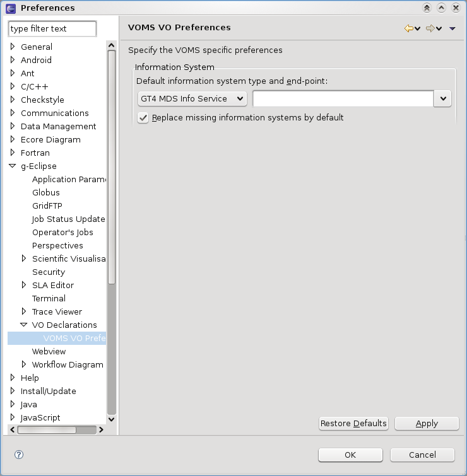
Task: Toggle Replace missing information systems checkbox
Action: 143,118
